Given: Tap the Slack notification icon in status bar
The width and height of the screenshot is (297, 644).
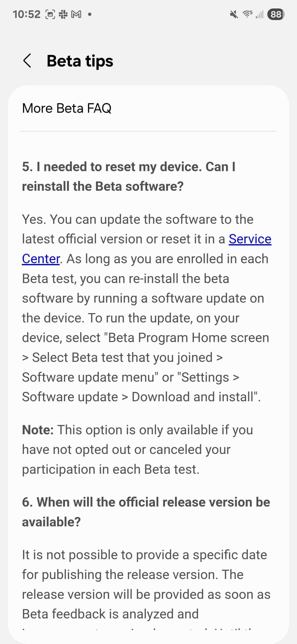Looking at the screenshot, I should click(x=63, y=15).
